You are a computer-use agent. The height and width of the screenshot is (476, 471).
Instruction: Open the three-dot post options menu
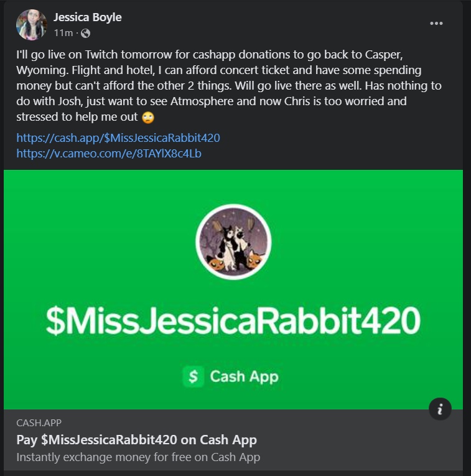click(x=436, y=24)
